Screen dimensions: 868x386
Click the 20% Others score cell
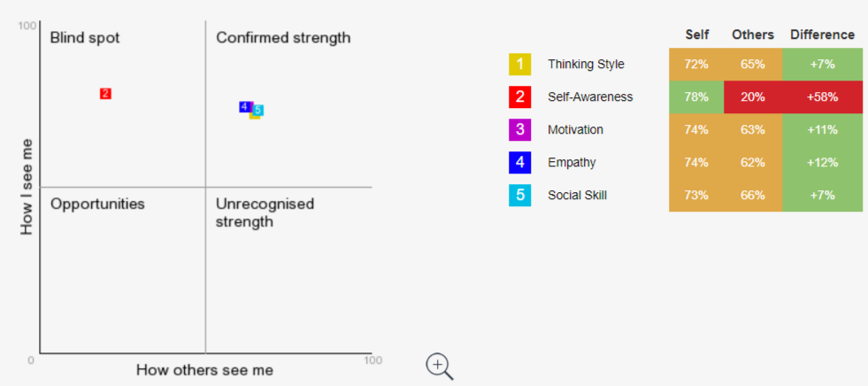(x=753, y=96)
